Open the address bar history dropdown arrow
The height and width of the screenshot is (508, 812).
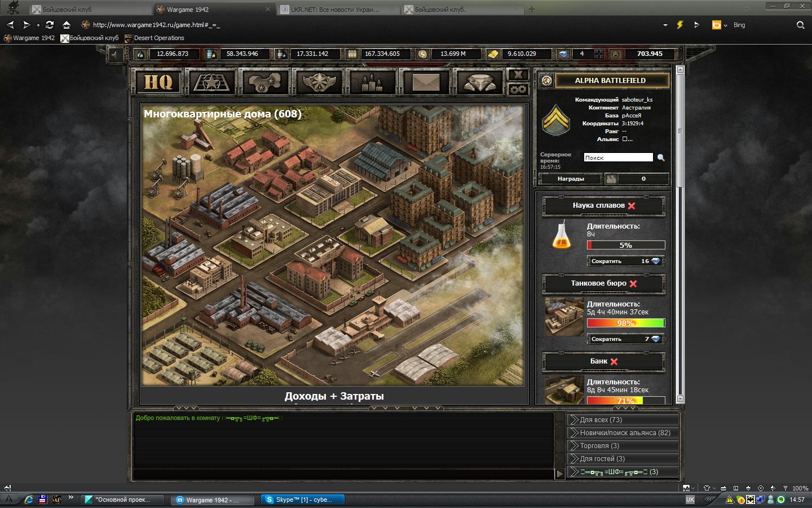tap(665, 25)
